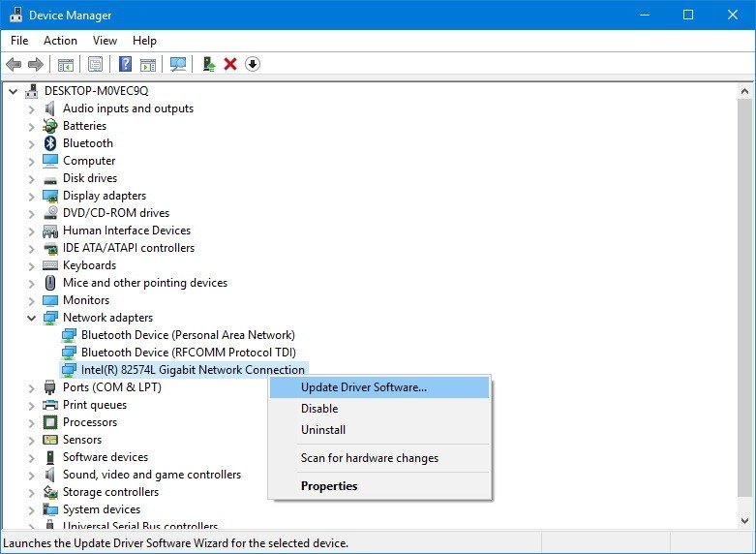Expand the Display adapters node

[x=31, y=196]
